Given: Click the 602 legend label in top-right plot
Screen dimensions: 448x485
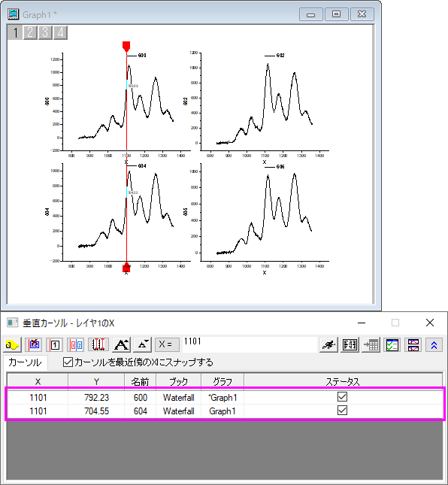Looking at the screenshot, I should pos(280,56).
